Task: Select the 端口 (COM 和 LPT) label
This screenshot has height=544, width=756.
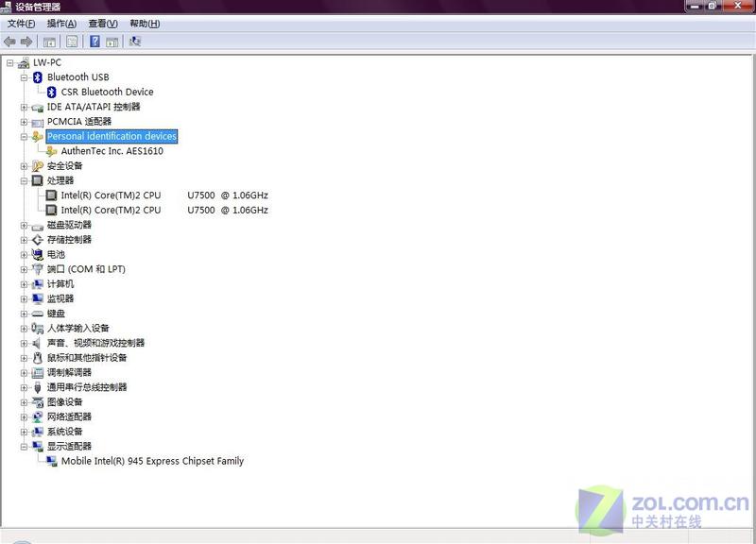Action: point(86,269)
